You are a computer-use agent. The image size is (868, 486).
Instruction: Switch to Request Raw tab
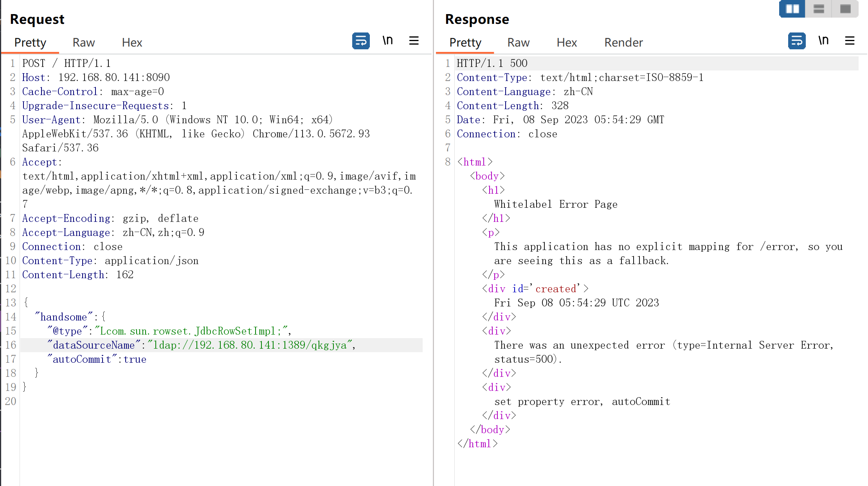pos(84,42)
